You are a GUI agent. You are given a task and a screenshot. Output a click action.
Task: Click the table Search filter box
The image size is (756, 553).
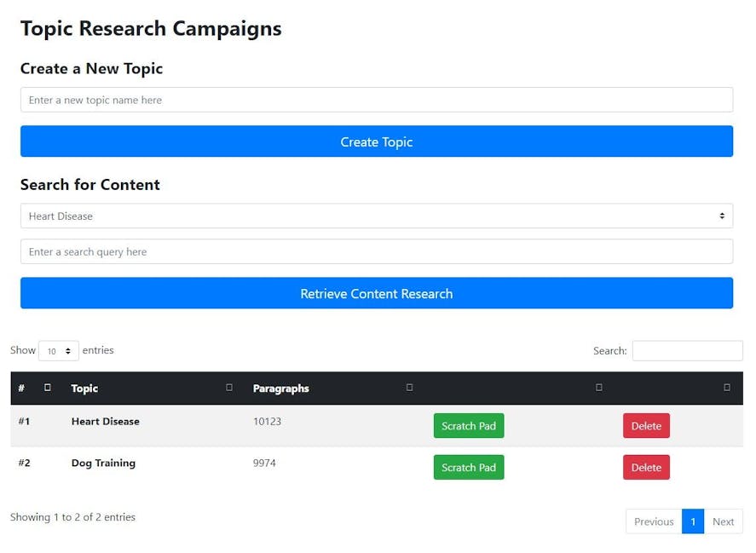click(x=687, y=351)
